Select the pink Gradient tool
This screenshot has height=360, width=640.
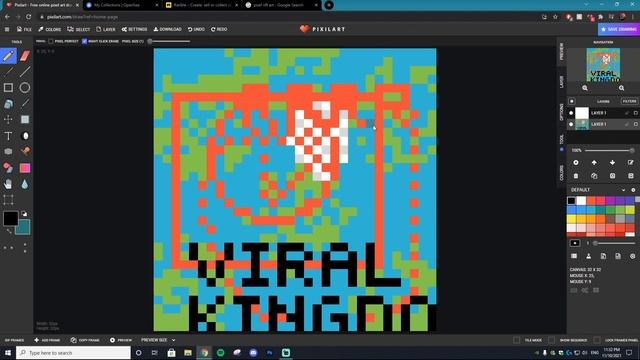pyautogui.click(x=25, y=168)
